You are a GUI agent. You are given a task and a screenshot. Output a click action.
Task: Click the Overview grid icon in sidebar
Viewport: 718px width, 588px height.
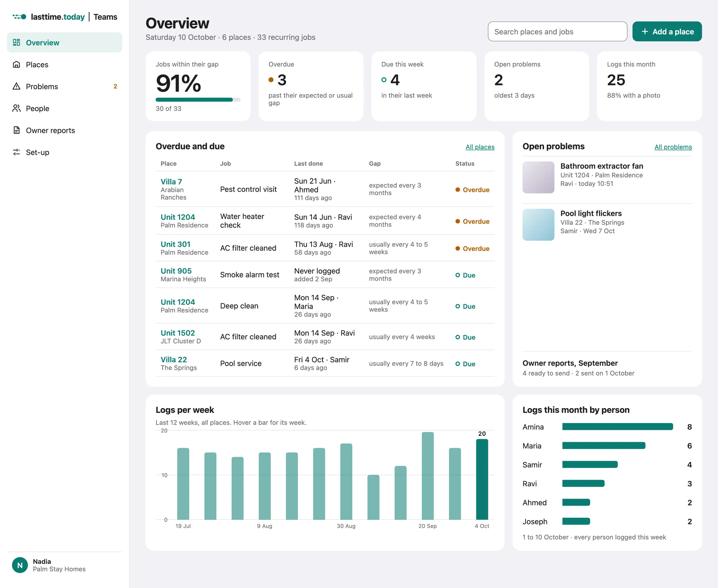pyautogui.click(x=16, y=42)
